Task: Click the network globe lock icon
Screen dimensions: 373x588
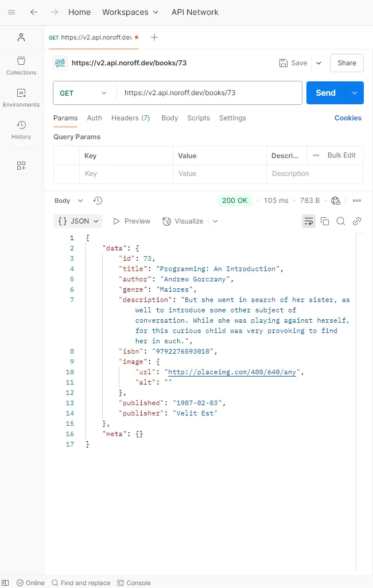Action: click(336, 201)
